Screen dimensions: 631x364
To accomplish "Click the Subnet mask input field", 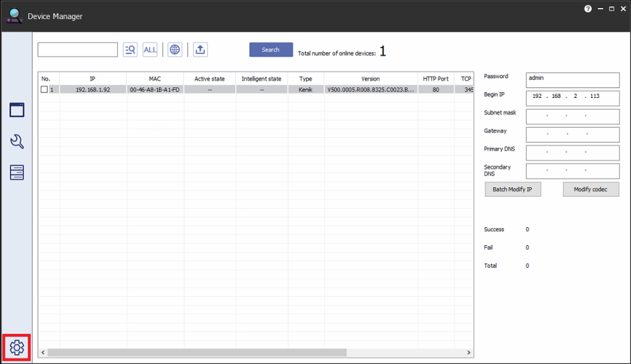I will [572, 116].
